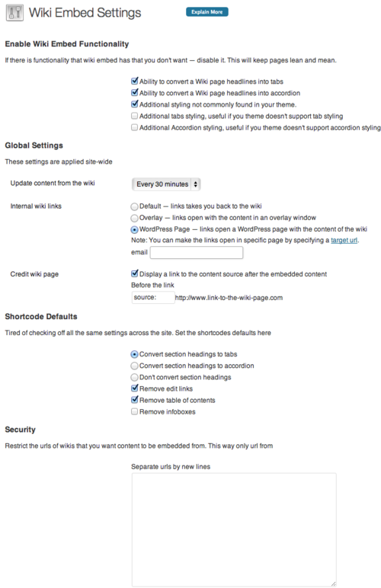Check the Remove infoboxes option
The image size is (381, 588).
point(134,412)
